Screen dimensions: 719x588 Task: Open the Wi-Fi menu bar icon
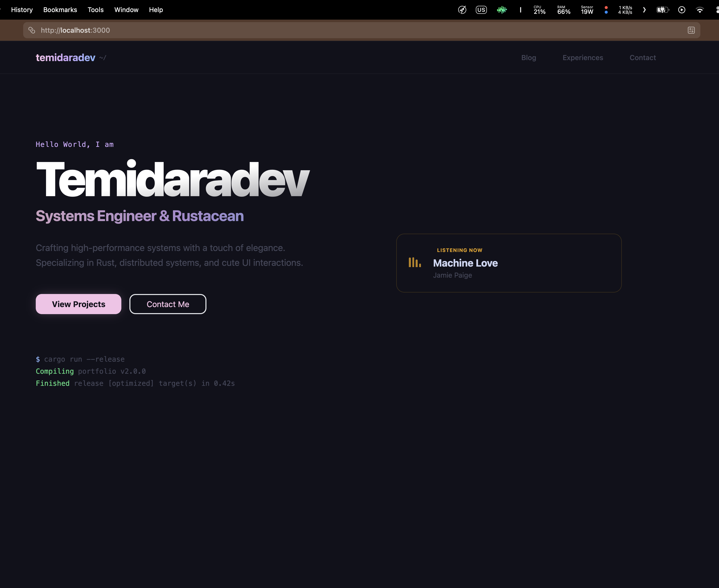pyautogui.click(x=700, y=10)
